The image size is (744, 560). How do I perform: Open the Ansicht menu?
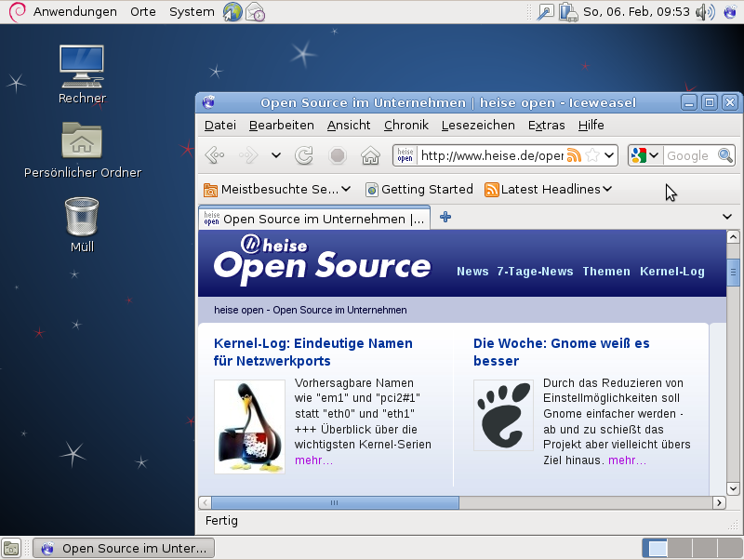coord(348,126)
